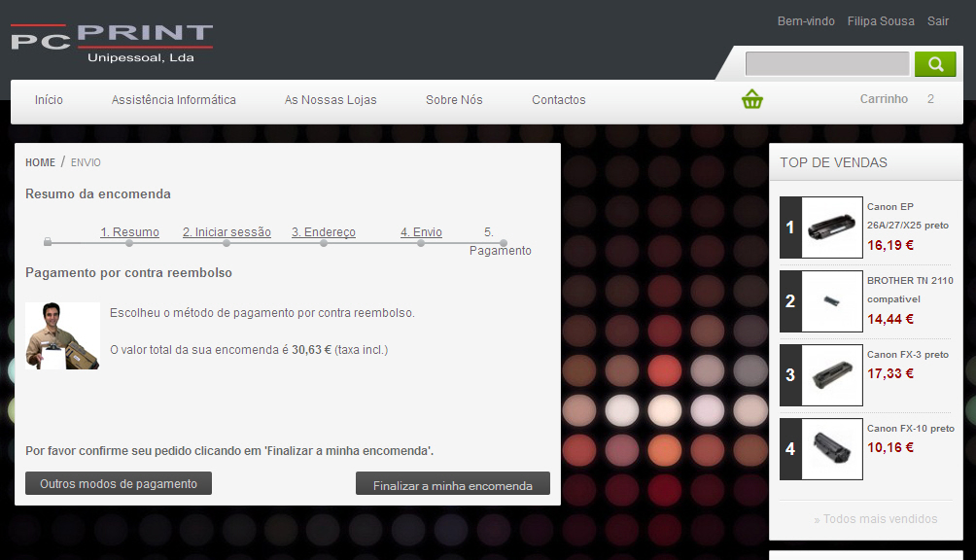Open Canon FX-10 preto product thumbnail
Viewport: 976px width, 560px height.
coord(831,449)
